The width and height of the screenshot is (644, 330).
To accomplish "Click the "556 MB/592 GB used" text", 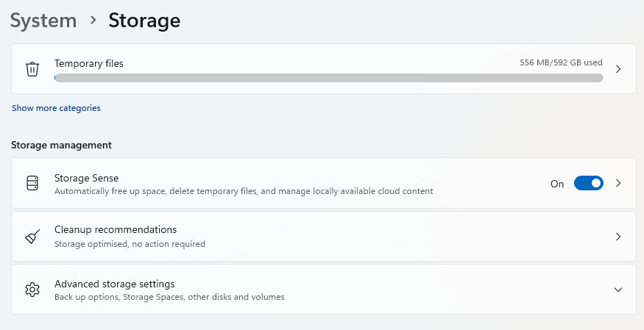I will 561,63.
